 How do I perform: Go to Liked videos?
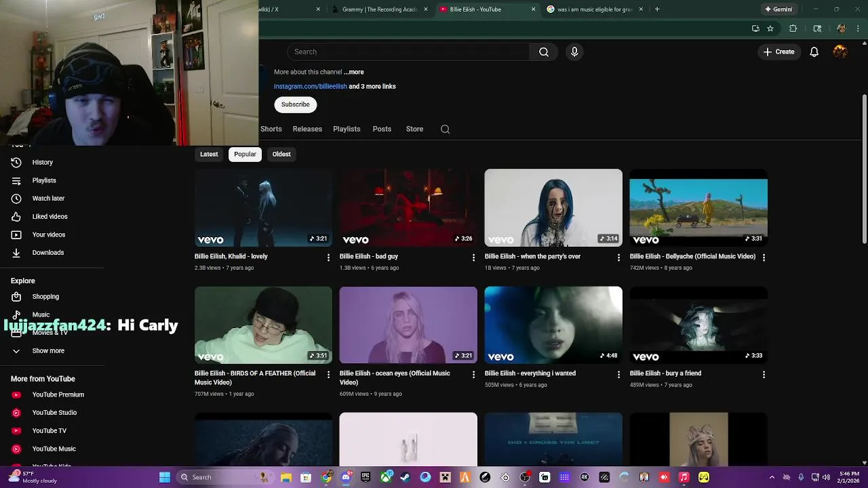click(50, 216)
